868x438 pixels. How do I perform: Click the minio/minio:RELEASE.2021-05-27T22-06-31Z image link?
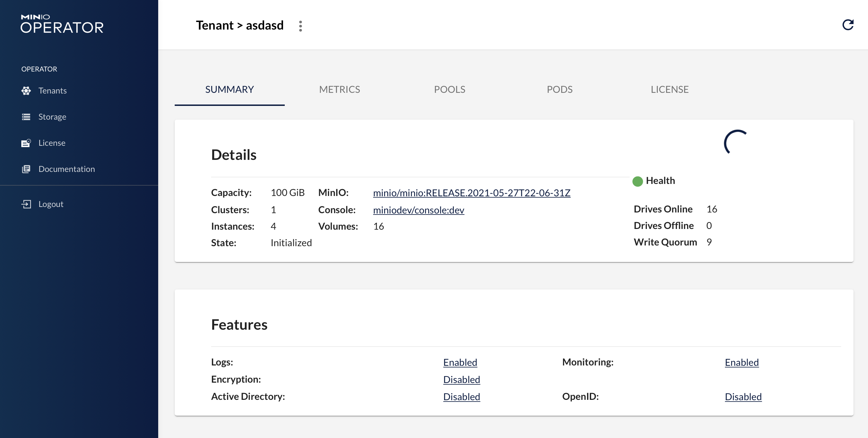pyautogui.click(x=471, y=193)
